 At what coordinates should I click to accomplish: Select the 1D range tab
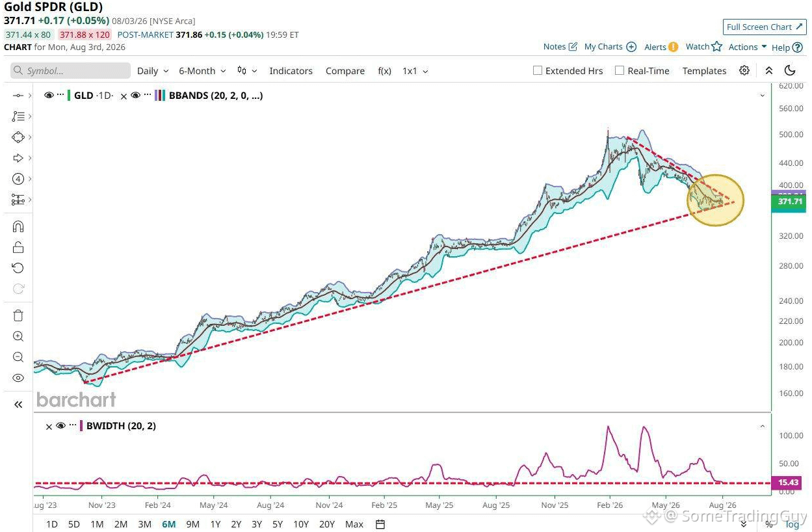[51, 524]
